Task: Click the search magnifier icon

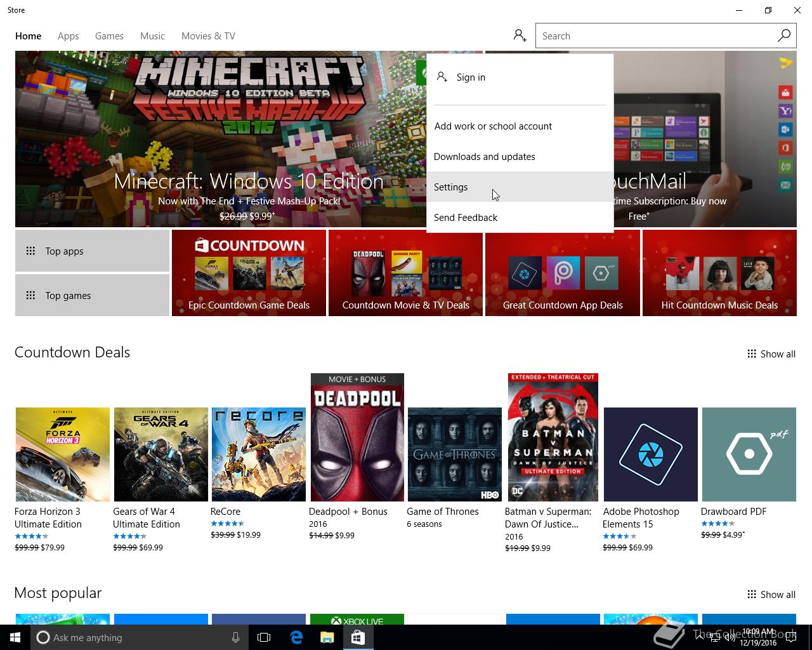Action: 784,36
